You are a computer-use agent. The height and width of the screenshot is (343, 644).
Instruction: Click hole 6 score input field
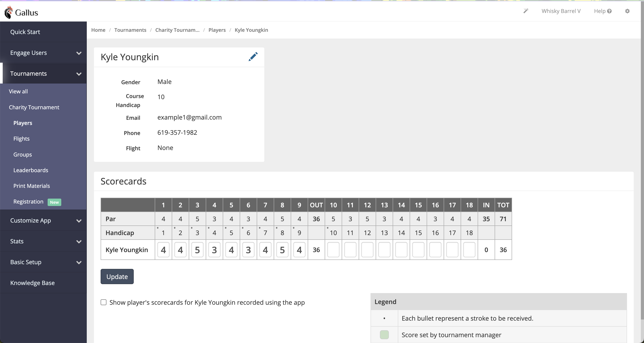coord(248,250)
